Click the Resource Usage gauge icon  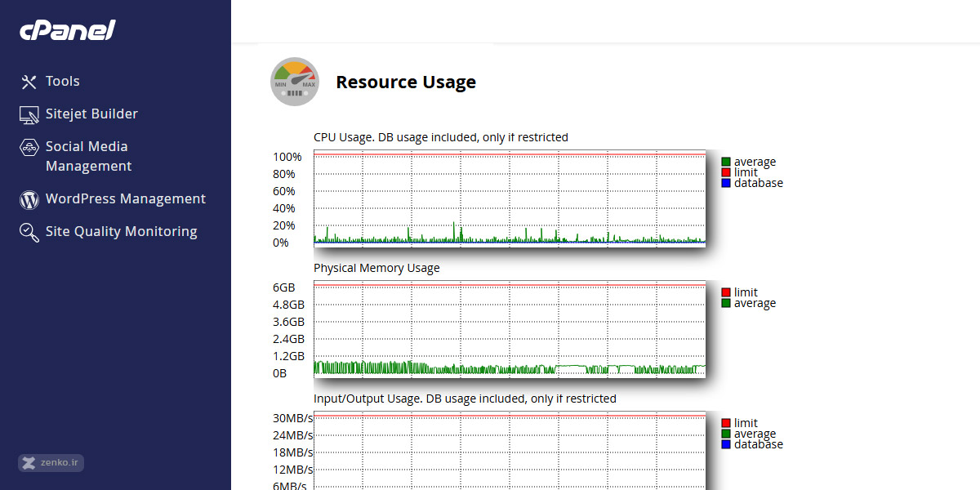[295, 82]
